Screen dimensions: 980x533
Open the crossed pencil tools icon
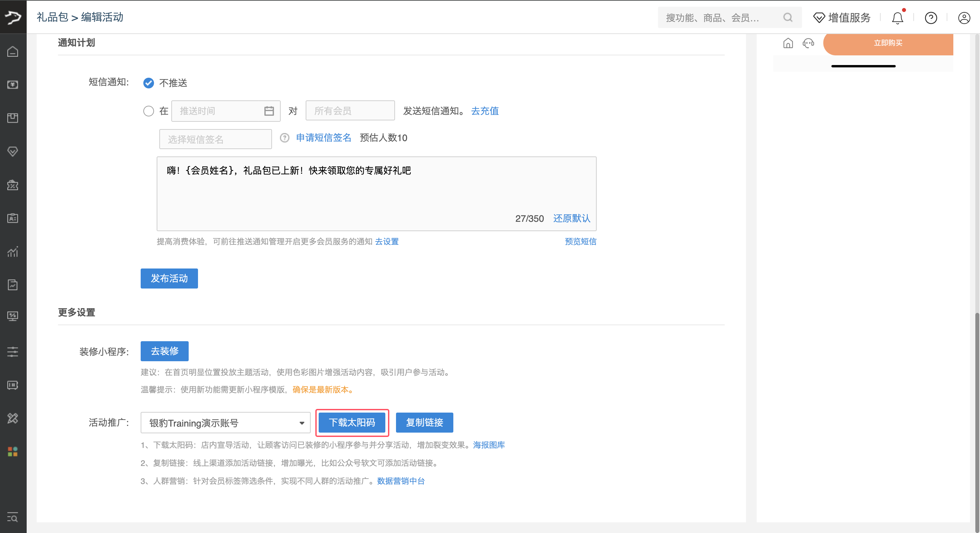[x=13, y=418]
